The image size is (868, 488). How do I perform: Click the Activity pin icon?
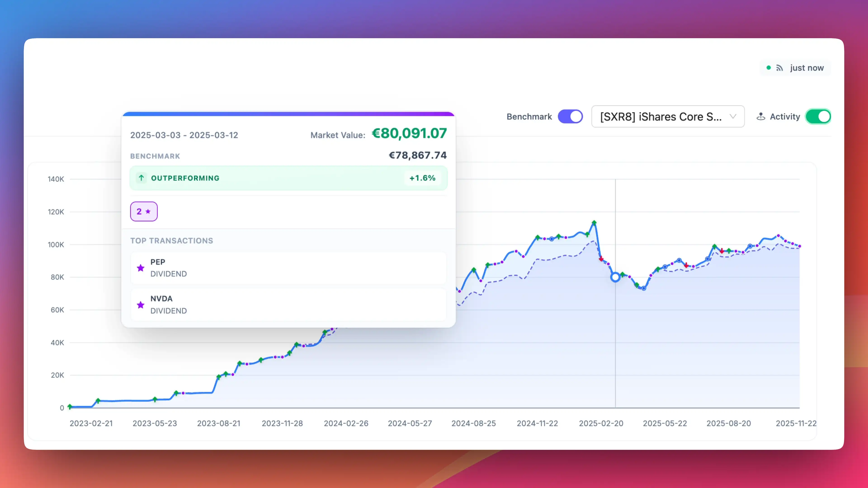click(x=760, y=117)
